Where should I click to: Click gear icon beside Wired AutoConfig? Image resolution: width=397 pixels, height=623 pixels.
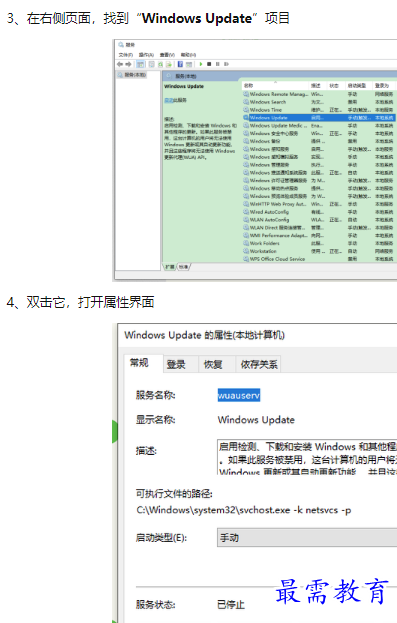(x=246, y=212)
